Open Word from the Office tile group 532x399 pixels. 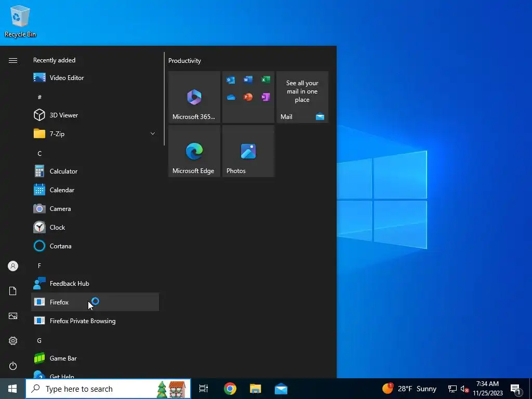[248, 79]
